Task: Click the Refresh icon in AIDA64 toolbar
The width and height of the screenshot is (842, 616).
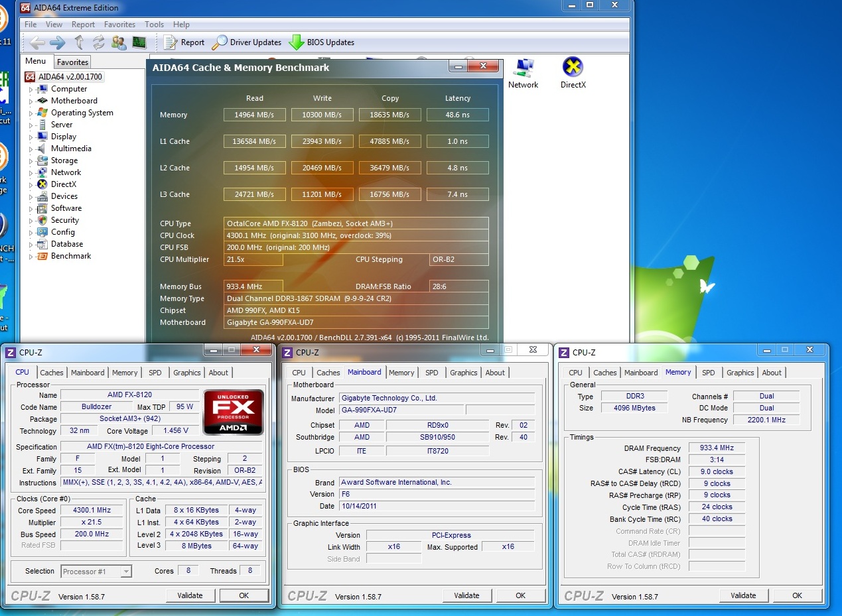Action: coord(98,42)
